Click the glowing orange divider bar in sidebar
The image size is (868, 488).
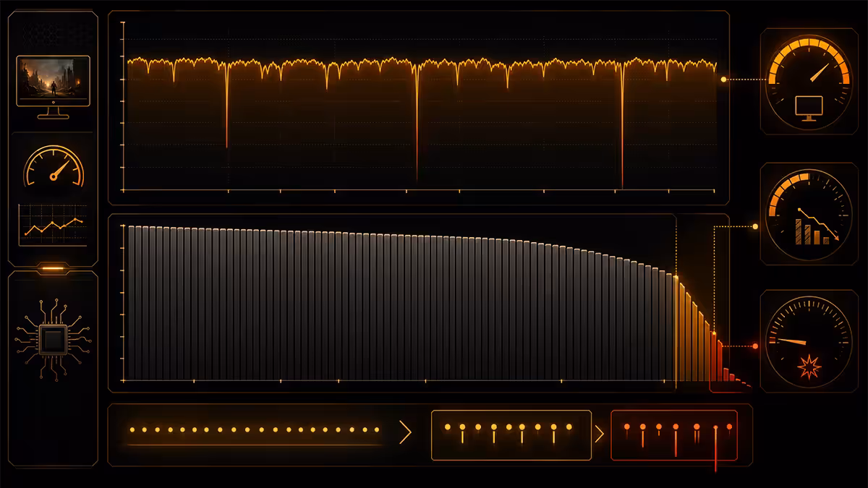(53, 268)
